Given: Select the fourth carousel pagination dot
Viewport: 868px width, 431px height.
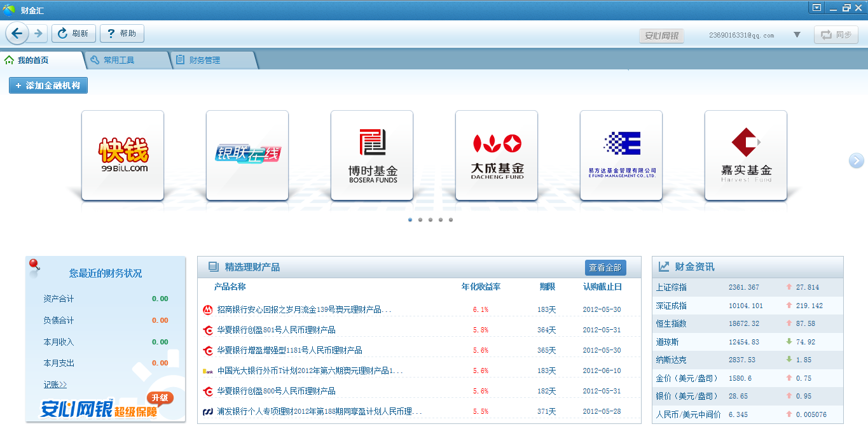Looking at the screenshot, I should click(441, 220).
